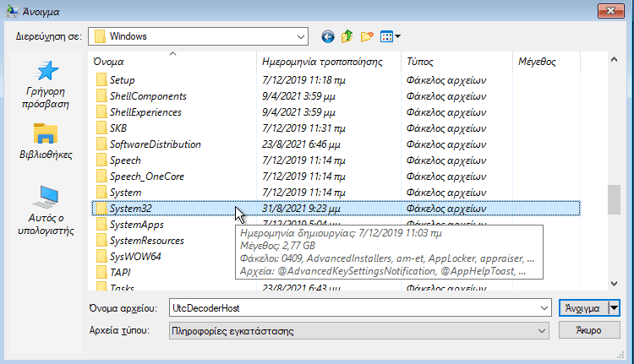Image resolution: width=634 pixels, height=364 pixels.
Task: Create a new folder icon
Action: pos(367,36)
